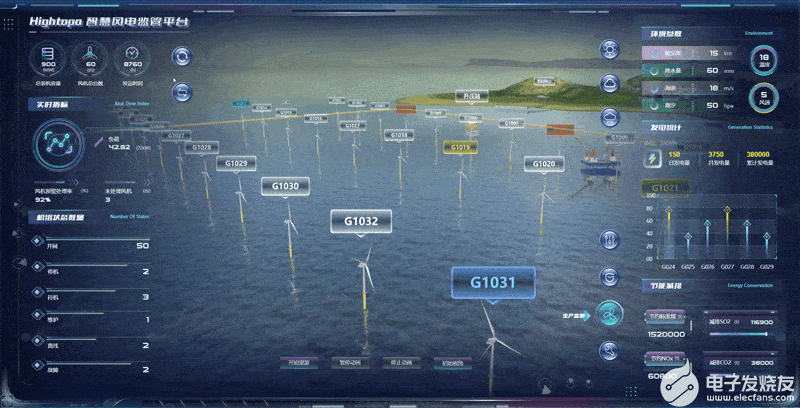Click the 8760 running time clock icon
The width and height of the screenshot is (800, 408).
click(132, 60)
